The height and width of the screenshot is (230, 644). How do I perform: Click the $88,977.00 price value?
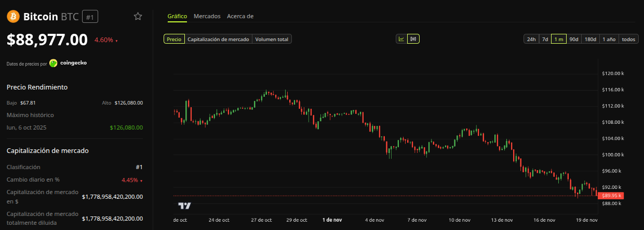pos(47,40)
